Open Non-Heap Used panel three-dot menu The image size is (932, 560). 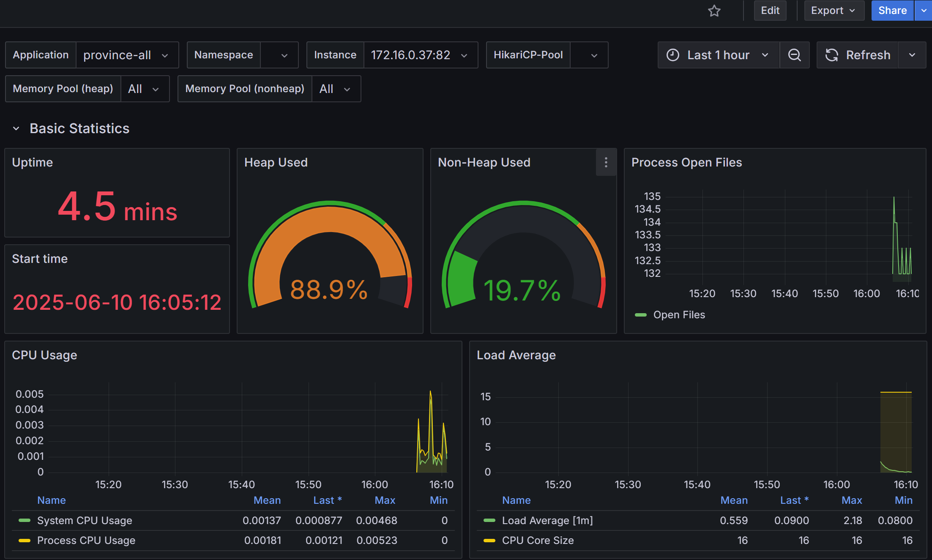coord(606,162)
